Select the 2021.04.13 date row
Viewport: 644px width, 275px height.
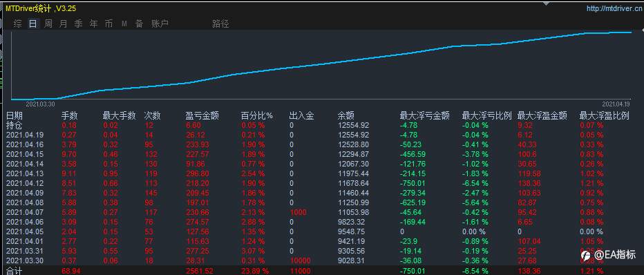[25, 173]
